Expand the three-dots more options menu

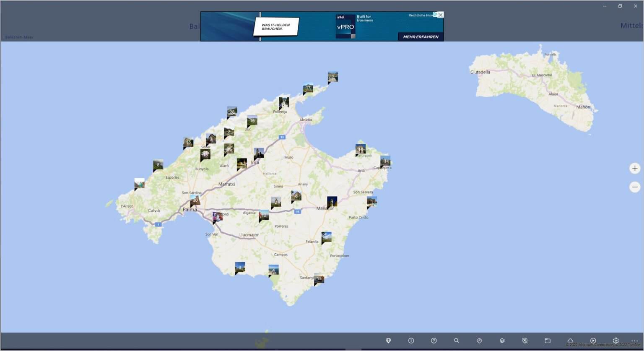634,341
